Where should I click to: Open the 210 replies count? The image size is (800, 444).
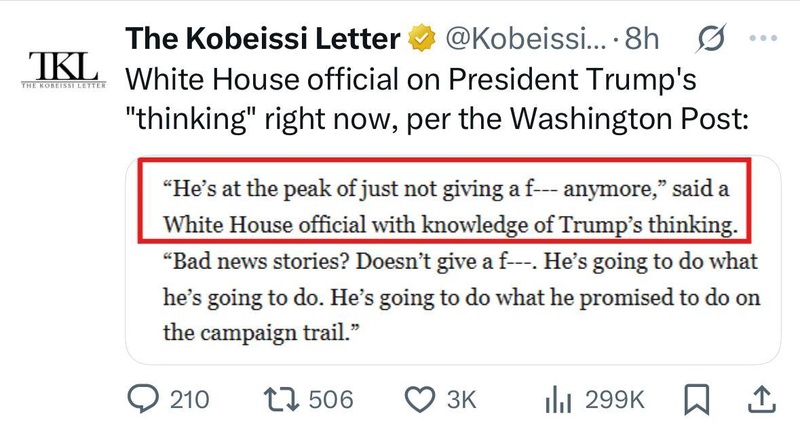point(189,400)
